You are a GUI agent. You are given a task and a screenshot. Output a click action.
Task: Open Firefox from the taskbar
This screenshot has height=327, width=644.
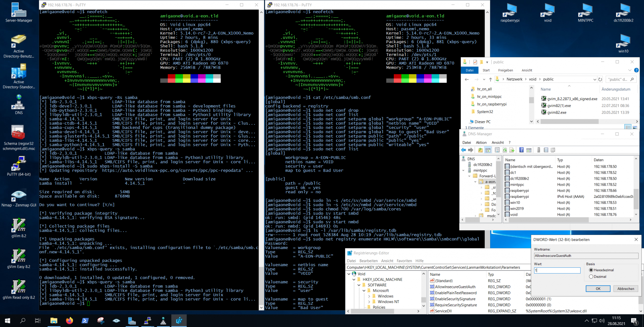pos(69,321)
